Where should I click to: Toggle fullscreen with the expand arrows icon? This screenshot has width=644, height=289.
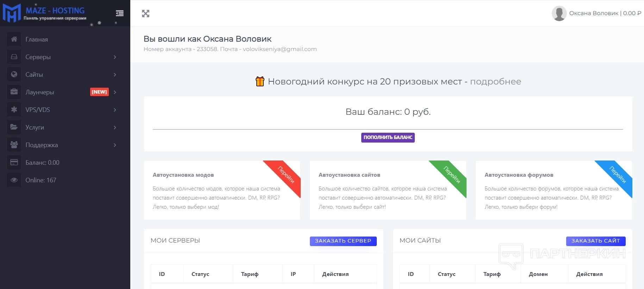[x=146, y=14]
